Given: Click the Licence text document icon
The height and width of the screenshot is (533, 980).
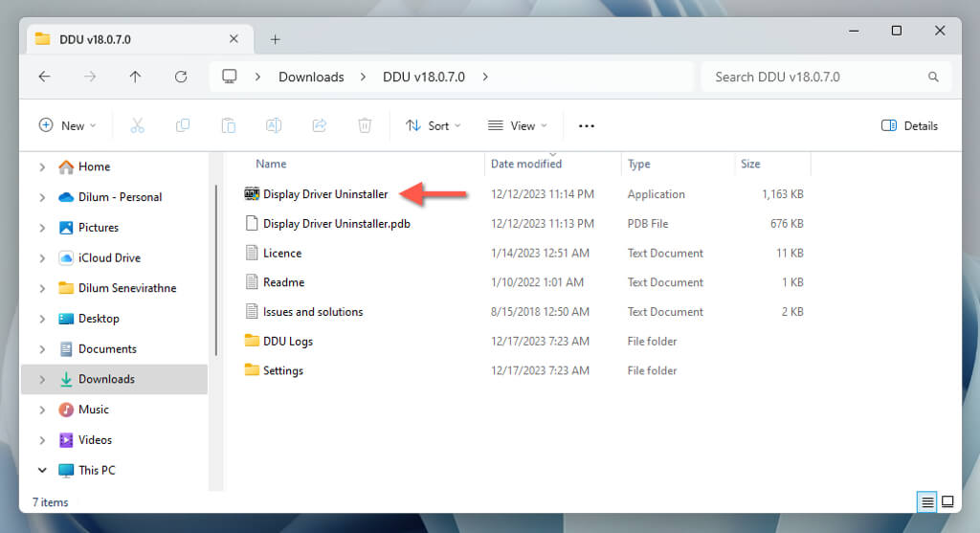Looking at the screenshot, I should click(252, 253).
